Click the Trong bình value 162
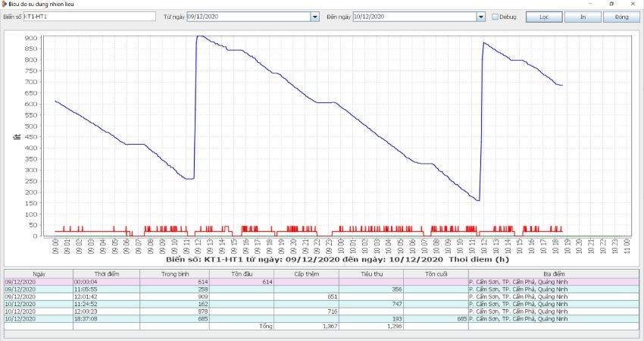This screenshot has height=341, width=644. (203, 304)
